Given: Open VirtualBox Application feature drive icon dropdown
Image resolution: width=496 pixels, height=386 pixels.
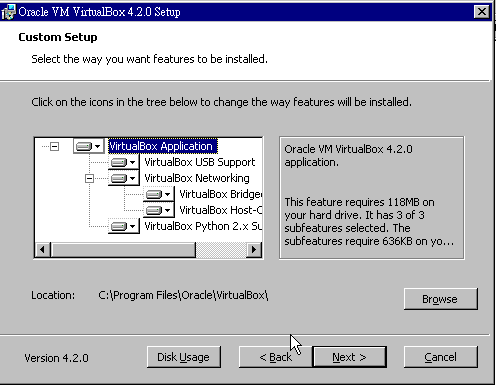Looking at the screenshot, I should [88, 146].
